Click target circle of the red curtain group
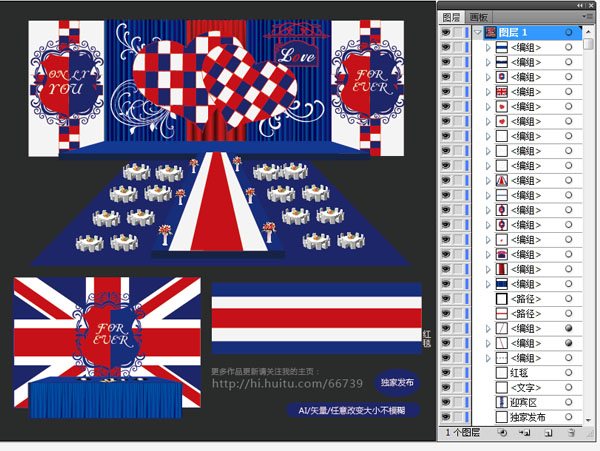The height and width of the screenshot is (451, 600). (569, 269)
